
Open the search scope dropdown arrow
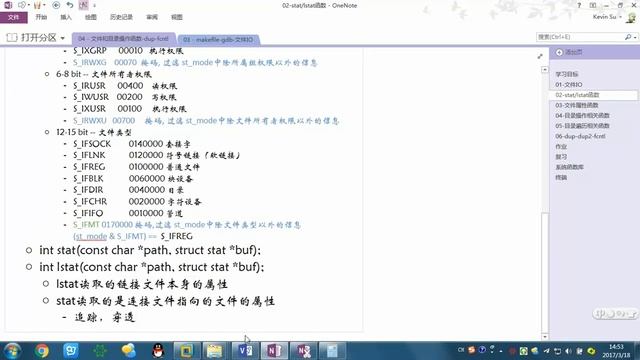pyautogui.click(x=635, y=37)
